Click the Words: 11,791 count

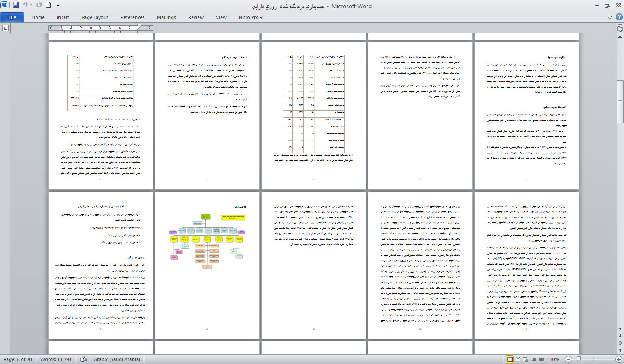pyautogui.click(x=56, y=359)
